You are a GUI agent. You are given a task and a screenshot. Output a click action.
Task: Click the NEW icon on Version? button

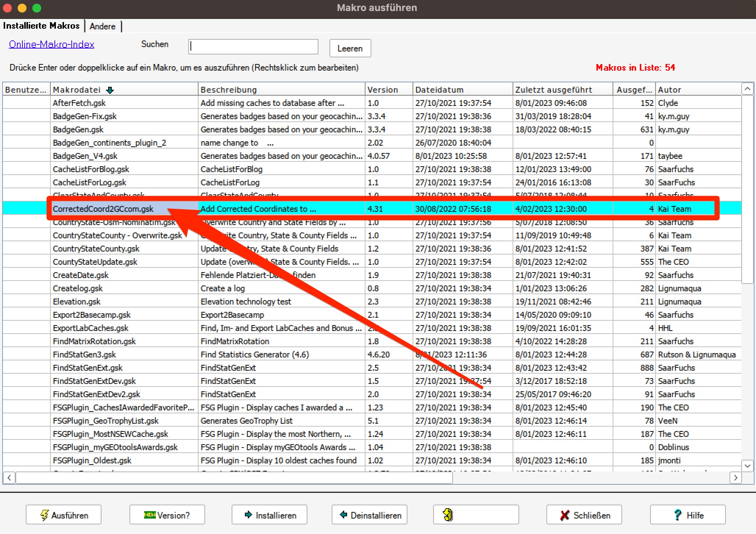click(150, 515)
